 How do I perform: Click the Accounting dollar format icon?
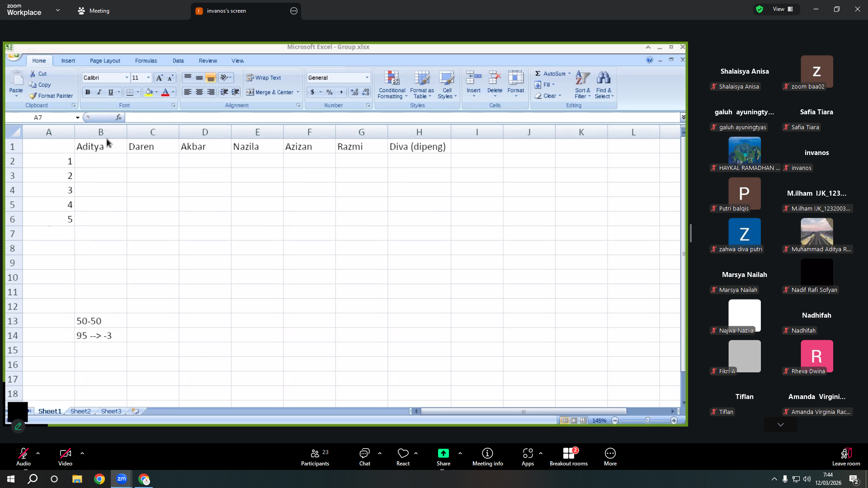[312, 92]
